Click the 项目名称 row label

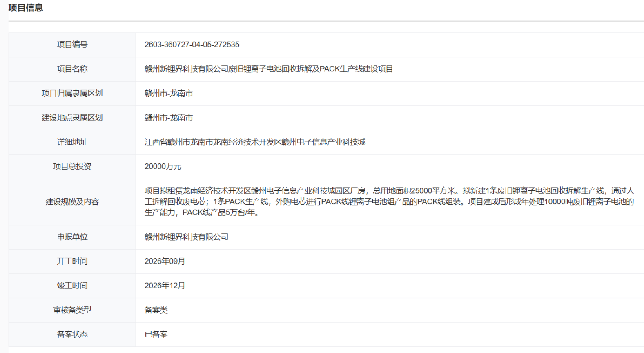tap(72, 69)
